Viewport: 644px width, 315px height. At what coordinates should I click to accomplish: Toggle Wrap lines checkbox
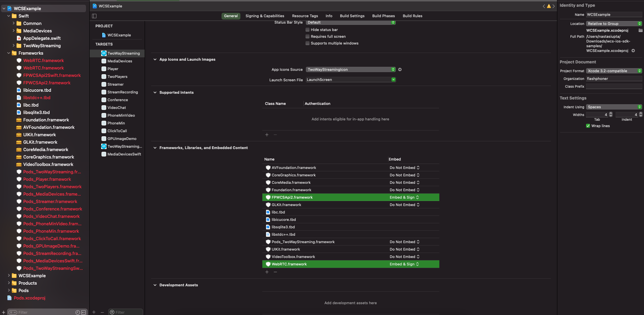pos(588,126)
